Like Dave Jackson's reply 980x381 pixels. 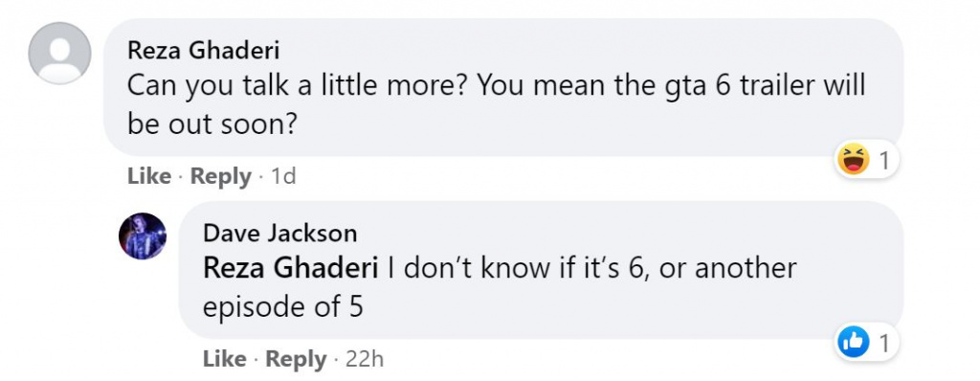click(224, 359)
